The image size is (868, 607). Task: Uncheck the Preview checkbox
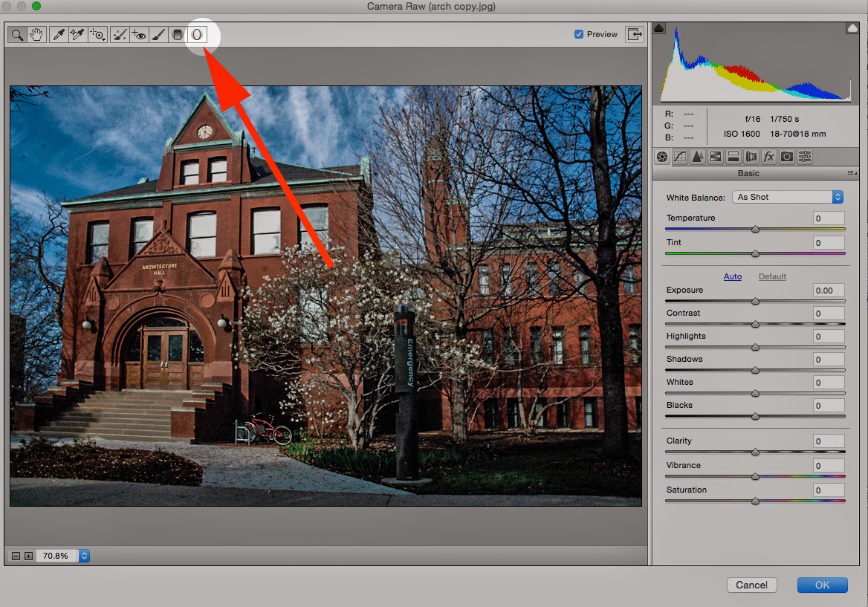click(x=578, y=34)
